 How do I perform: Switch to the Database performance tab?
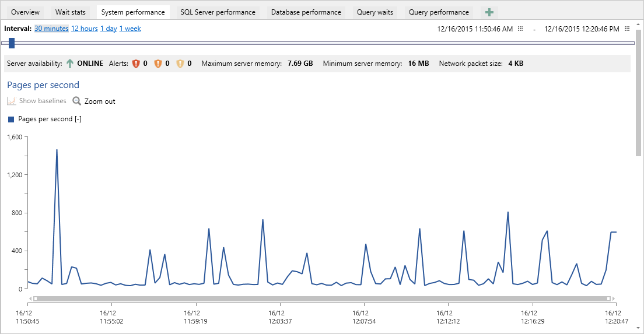306,12
